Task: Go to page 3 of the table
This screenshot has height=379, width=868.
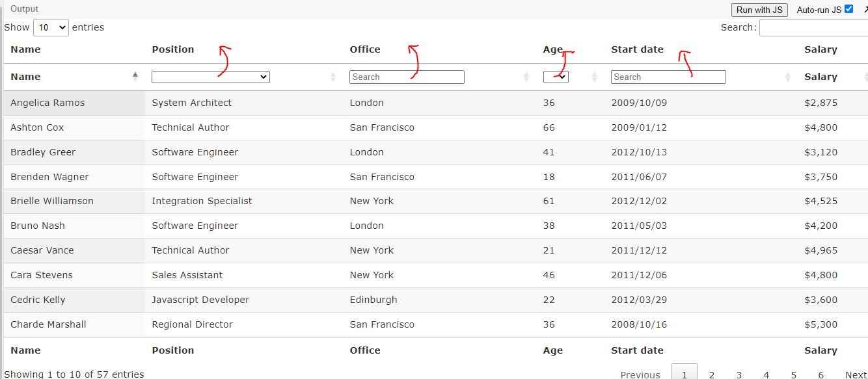Action: click(x=739, y=374)
